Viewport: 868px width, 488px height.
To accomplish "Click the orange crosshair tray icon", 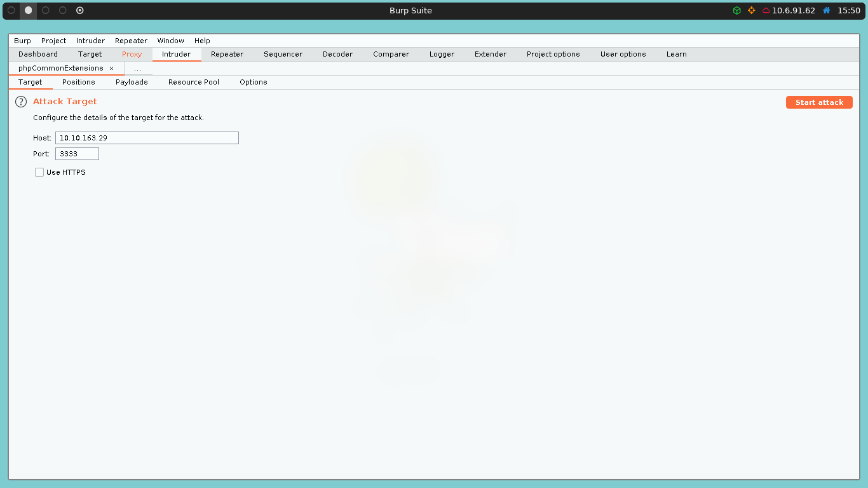I will (751, 11).
